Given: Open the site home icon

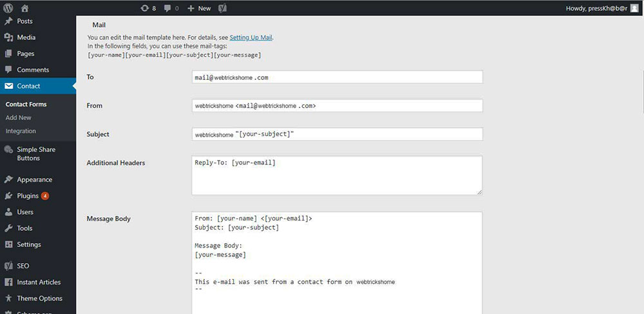Looking at the screenshot, I should point(24,8).
